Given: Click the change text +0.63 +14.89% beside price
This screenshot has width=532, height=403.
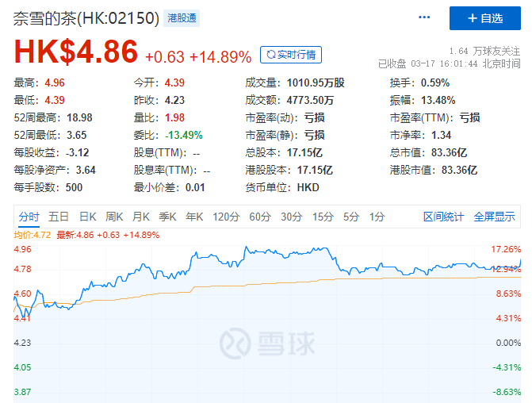Looking at the screenshot, I should pos(198,56).
